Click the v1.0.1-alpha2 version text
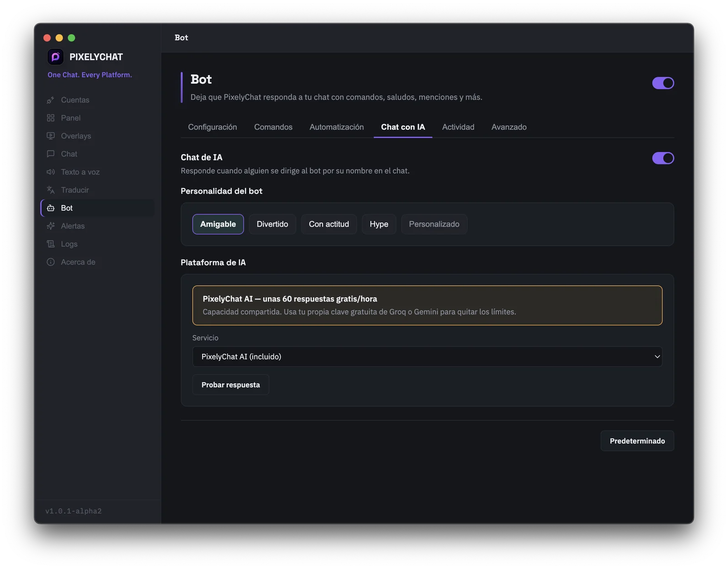Viewport: 728px width, 569px height. click(73, 511)
